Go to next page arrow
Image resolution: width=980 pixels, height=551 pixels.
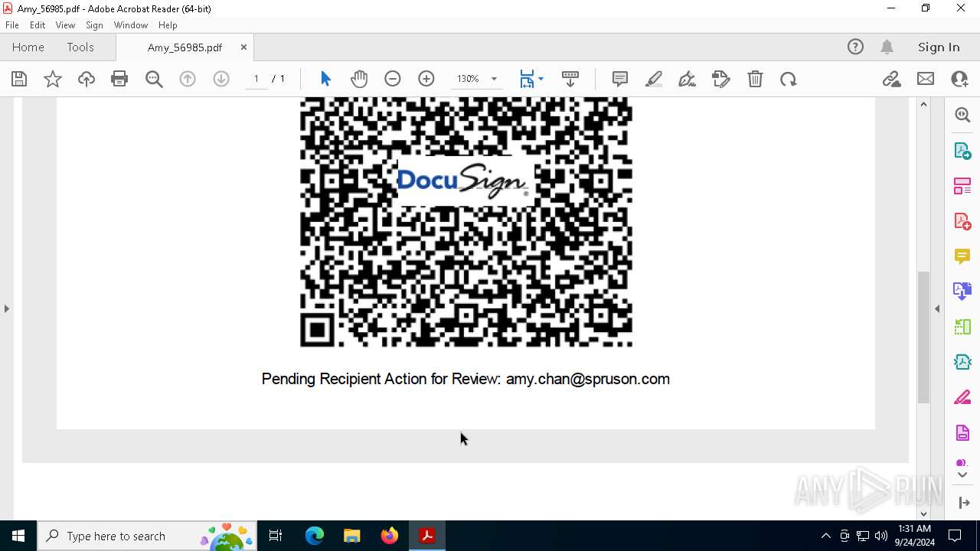pyautogui.click(x=221, y=79)
